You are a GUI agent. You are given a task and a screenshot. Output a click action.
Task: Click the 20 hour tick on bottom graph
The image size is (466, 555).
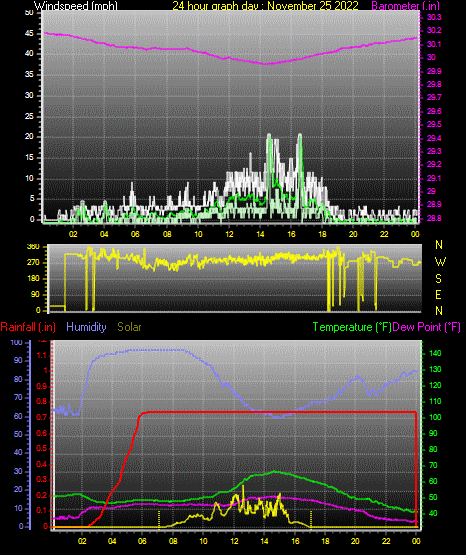[x=355, y=541]
